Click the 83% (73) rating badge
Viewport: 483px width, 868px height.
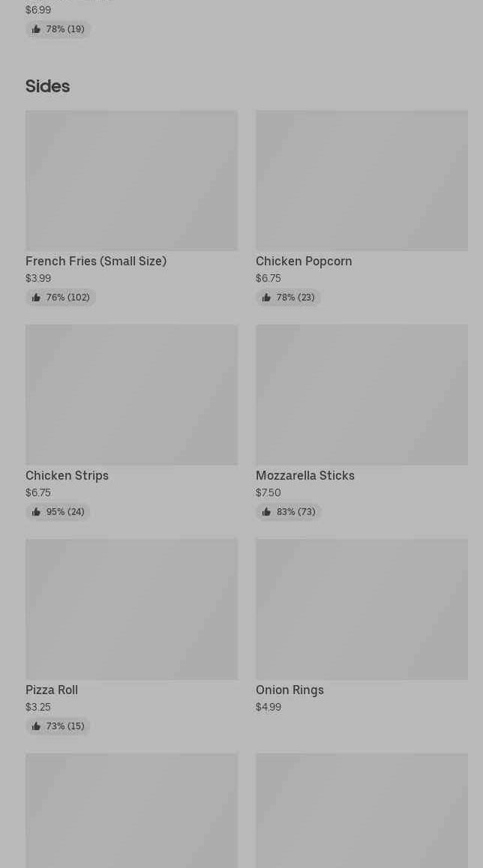pos(289,511)
